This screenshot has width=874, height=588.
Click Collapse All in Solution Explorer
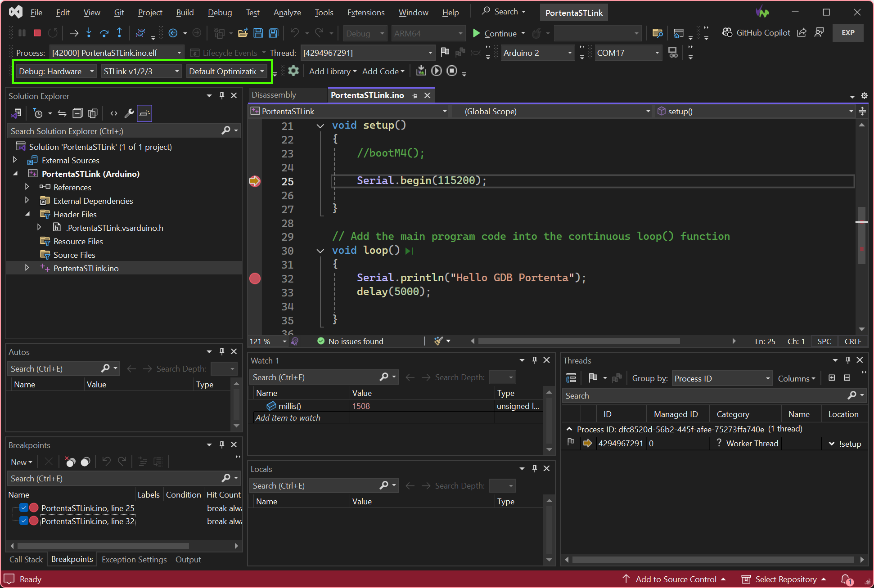pos(77,113)
